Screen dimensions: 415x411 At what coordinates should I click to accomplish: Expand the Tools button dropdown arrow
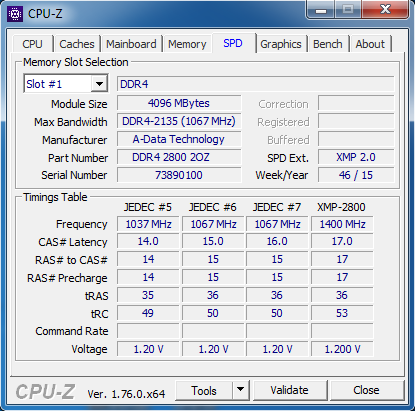240,390
